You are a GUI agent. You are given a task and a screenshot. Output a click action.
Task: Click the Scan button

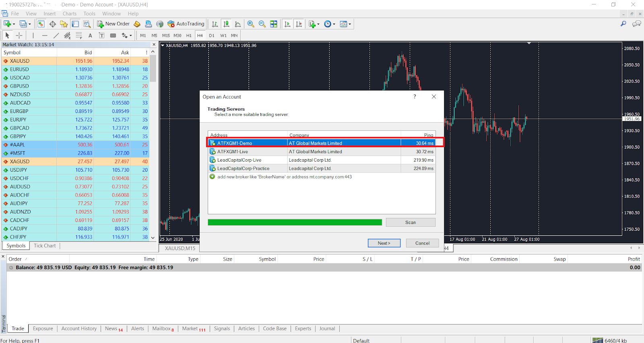[x=411, y=222]
